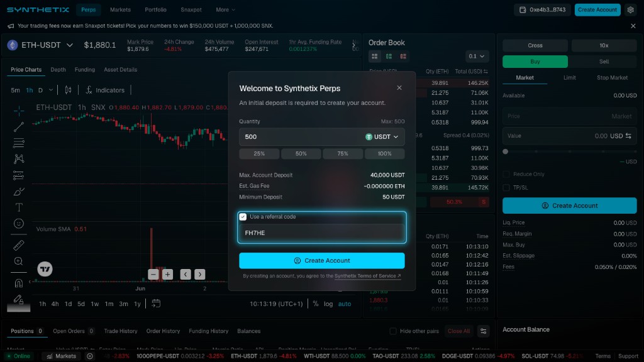Click Close All positions button

click(458, 331)
